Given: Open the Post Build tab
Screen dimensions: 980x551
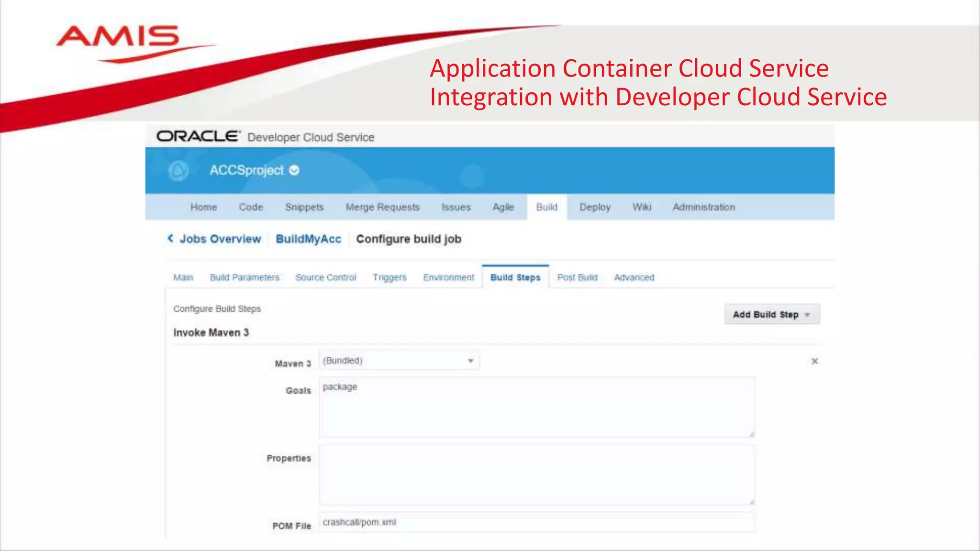Looking at the screenshot, I should 578,277.
